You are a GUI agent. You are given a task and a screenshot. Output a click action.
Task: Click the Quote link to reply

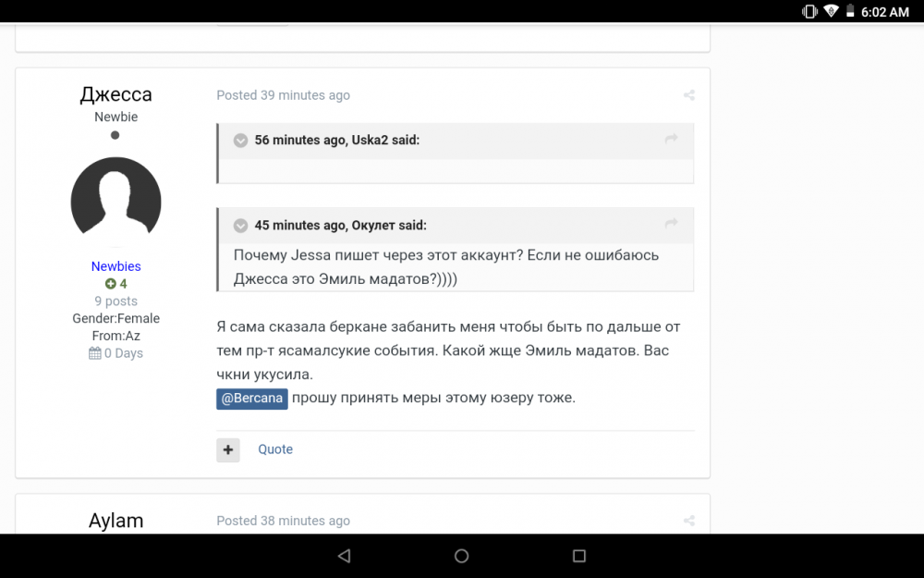(274, 449)
